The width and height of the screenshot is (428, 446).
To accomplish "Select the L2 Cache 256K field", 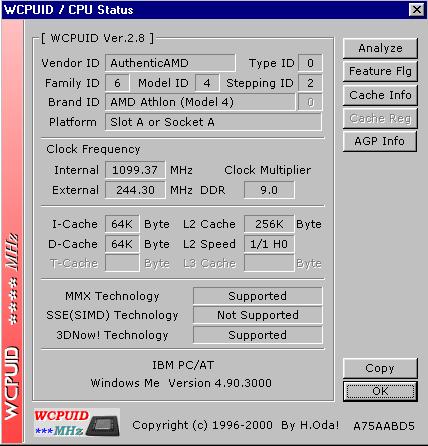I will [x=269, y=224].
